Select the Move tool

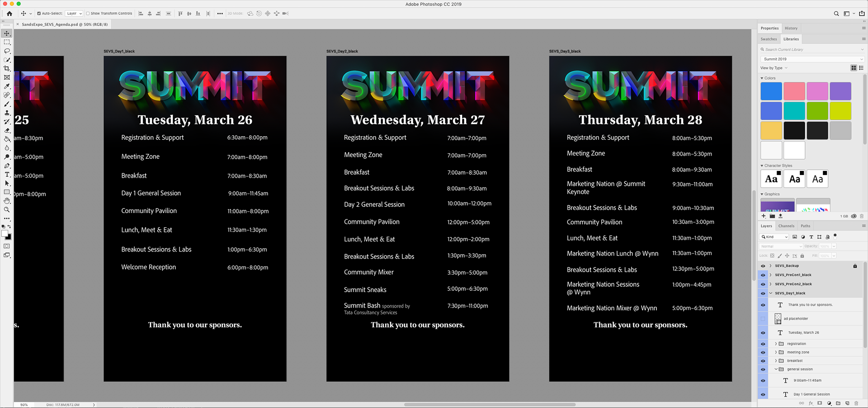pyautogui.click(x=7, y=33)
